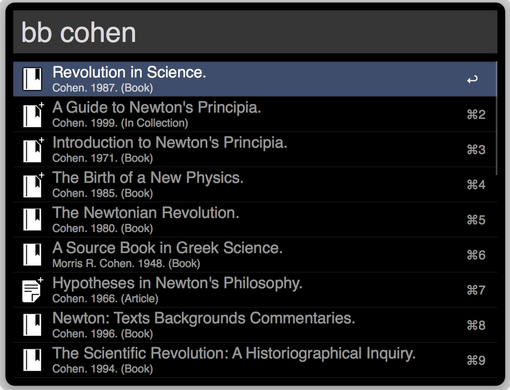Click the book icon for The Newtonian Revolution

click(32, 220)
